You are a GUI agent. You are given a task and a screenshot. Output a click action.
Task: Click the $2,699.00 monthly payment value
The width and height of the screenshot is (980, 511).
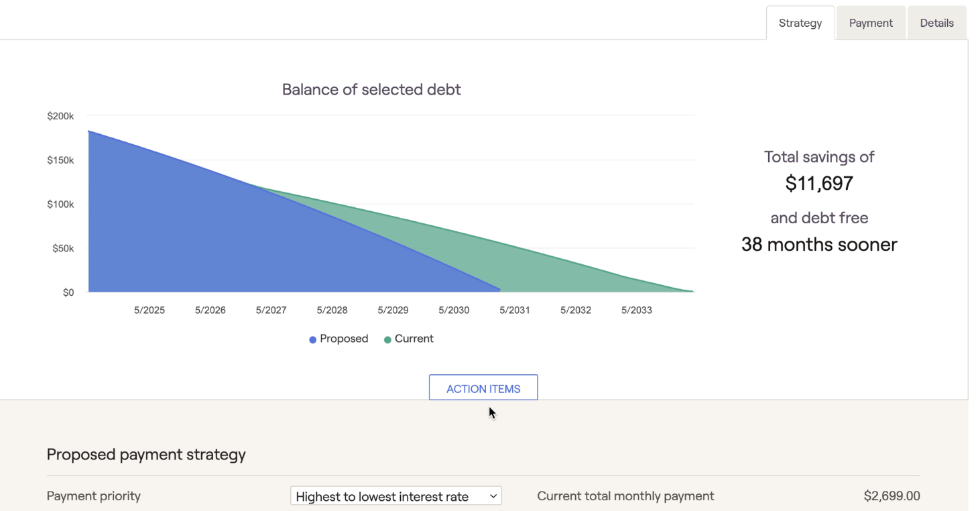(892, 496)
